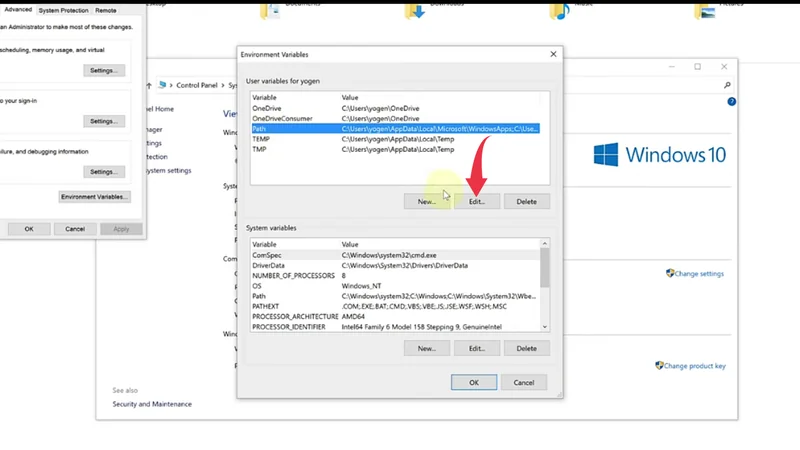The image size is (800, 450).
Task: Click New under System variables
Action: point(426,348)
